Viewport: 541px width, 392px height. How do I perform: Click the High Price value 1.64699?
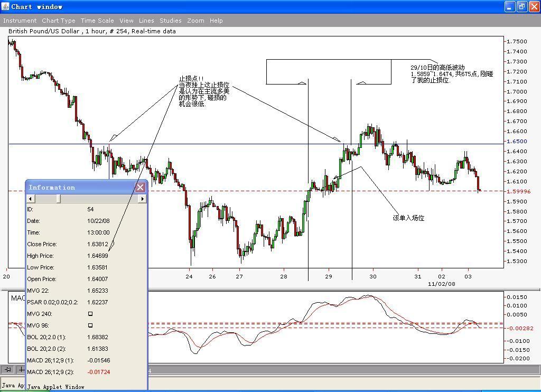pos(98,256)
